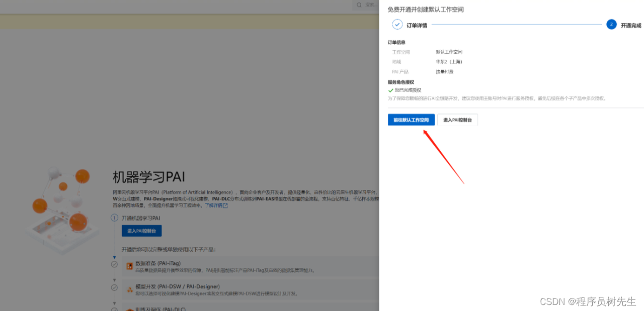The width and height of the screenshot is (644, 311).
Task: Click the step 1 circle beside 开通机器学习PAI
Action: [114, 218]
